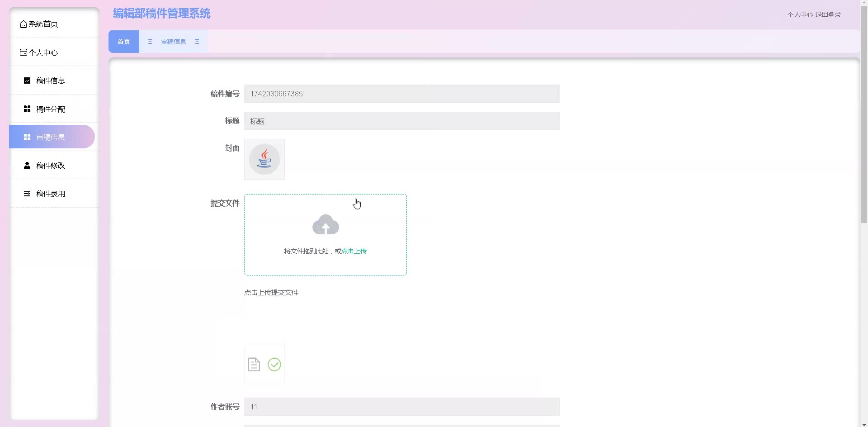Click the 作者账号 input field
This screenshot has width=868, height=427.
pos(402,407)
